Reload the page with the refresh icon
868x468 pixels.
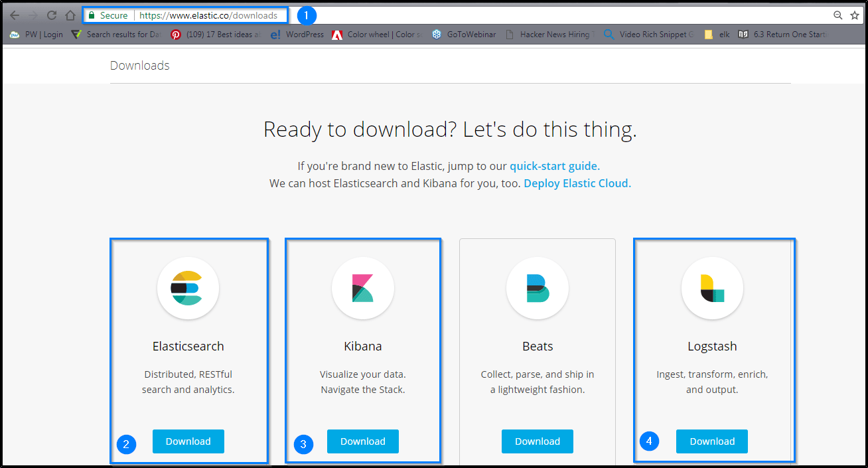[x=52, y=15]
